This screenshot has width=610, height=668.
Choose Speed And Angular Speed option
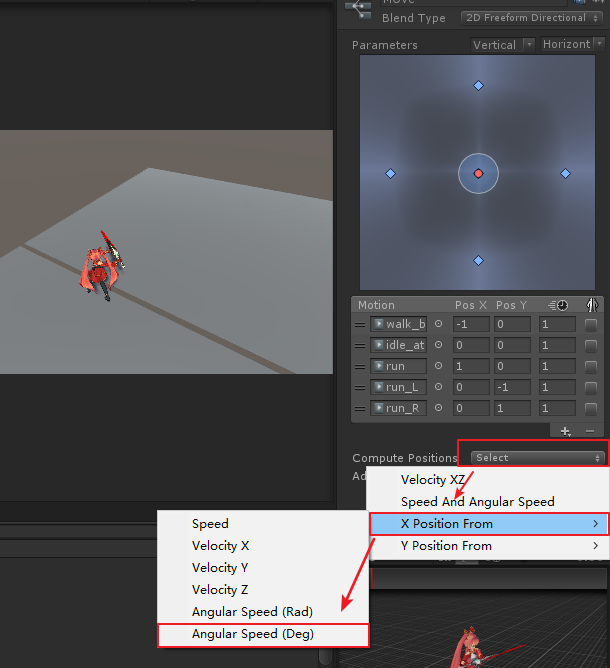tap(488, 502)
